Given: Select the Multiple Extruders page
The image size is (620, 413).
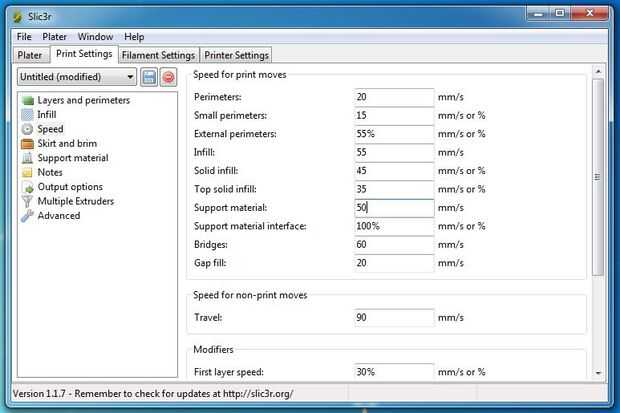Looking at the screenshot, I should pos(76,201).
